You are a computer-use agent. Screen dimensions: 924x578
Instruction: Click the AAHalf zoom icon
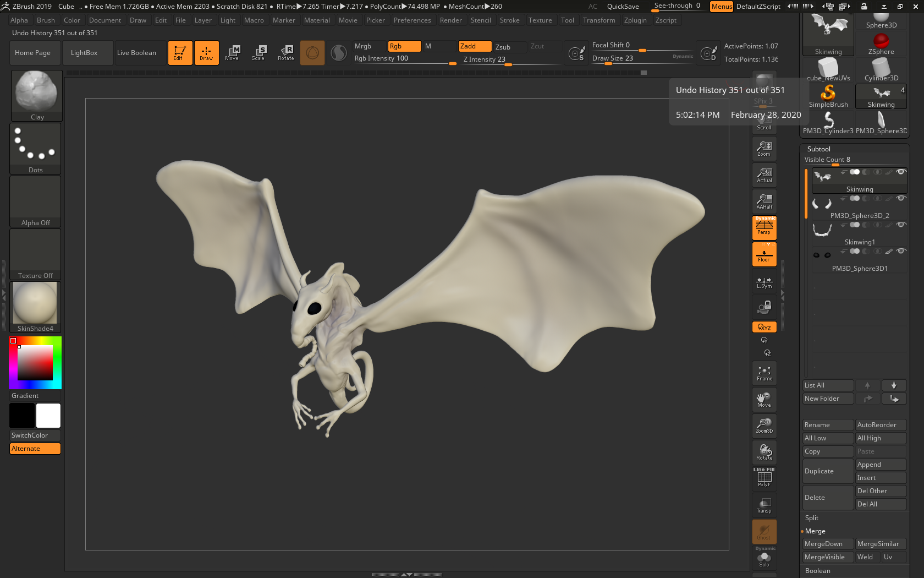click(x=764, y=201)
